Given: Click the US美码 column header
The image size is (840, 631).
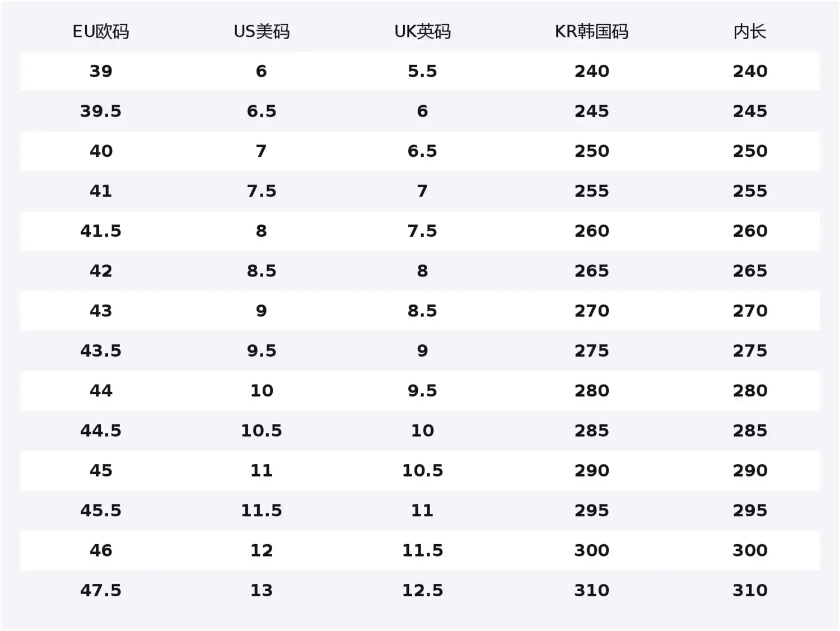Looking at the screenshot, I should [262, 31].
